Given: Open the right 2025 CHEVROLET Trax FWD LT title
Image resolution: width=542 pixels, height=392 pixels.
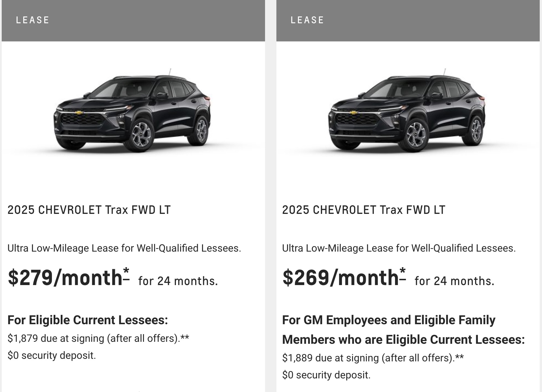Looking at the screenshot, I should 364,210.
